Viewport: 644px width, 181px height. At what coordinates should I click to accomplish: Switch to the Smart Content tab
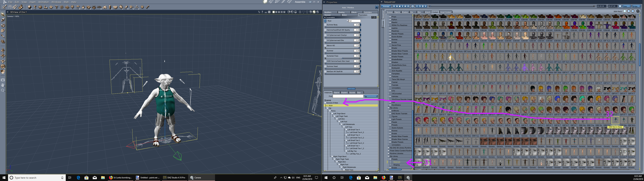pyautogui.click(x=445, y=12)
